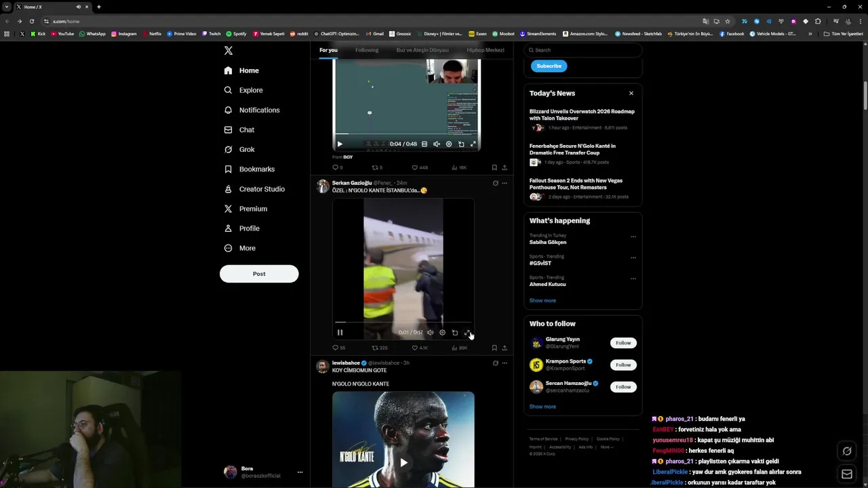The width and height of the screenshot is (868, 488).
Task: Show more under What's happening
Action: [x=542, y=300]
